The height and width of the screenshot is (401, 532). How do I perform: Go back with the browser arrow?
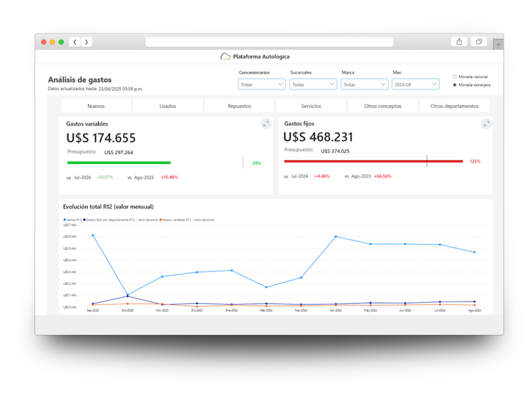click(x=75, y=42)
